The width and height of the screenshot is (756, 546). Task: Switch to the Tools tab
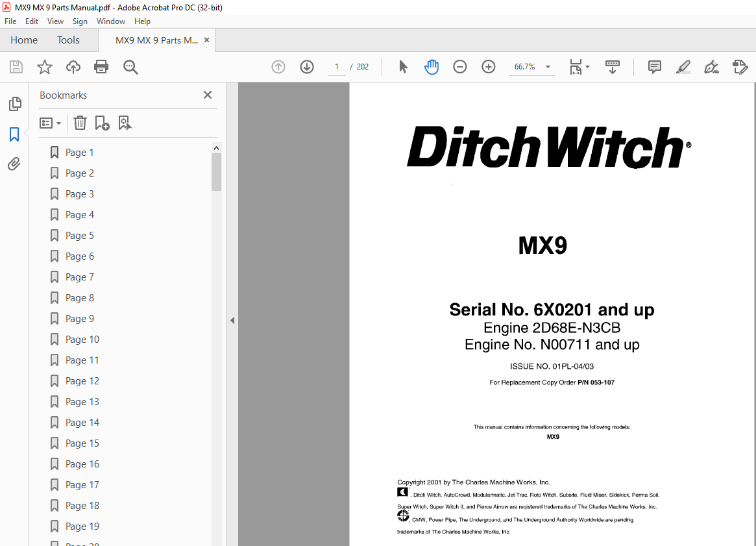click(x=69, y=40)
